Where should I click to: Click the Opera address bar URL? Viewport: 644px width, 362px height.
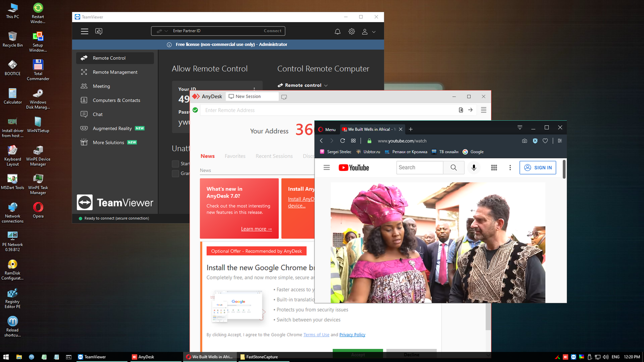(x=402, y=141)
